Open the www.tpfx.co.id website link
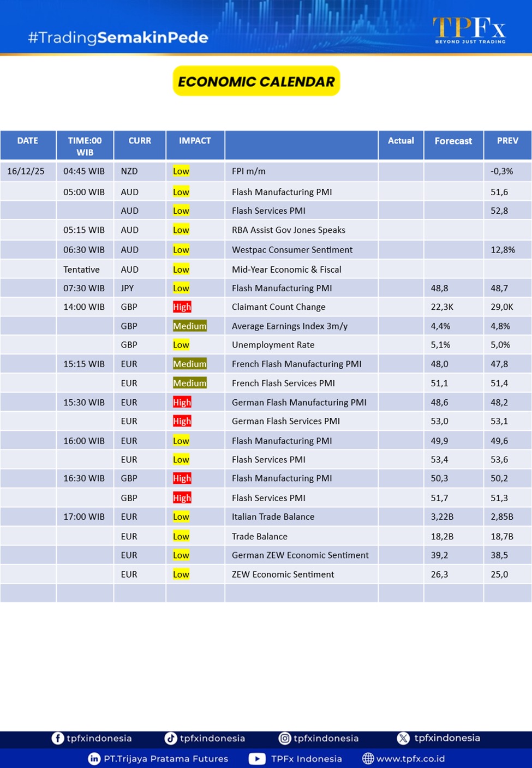 [x=410, y=759]
